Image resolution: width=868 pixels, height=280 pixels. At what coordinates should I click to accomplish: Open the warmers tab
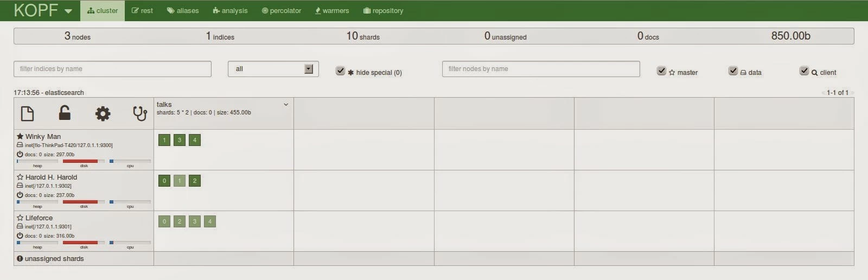[x=332, y=10]
